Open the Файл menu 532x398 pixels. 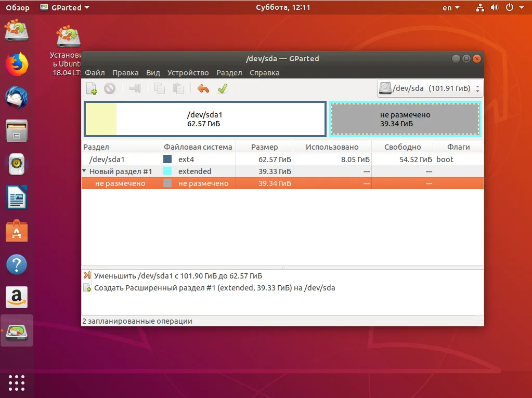[x=95, y=73]
